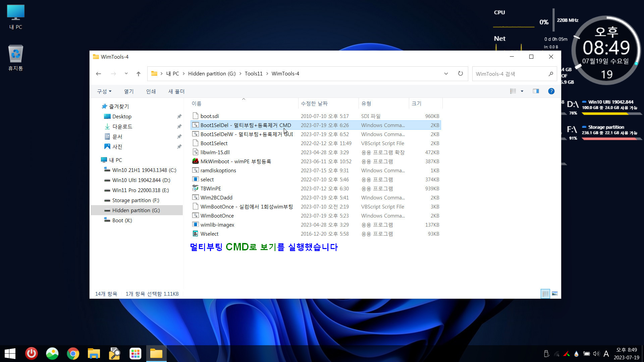Viewport: 644px width, 362px height.
Task: Select the wimlib-imagex application icon
Action: pos(196,225)
